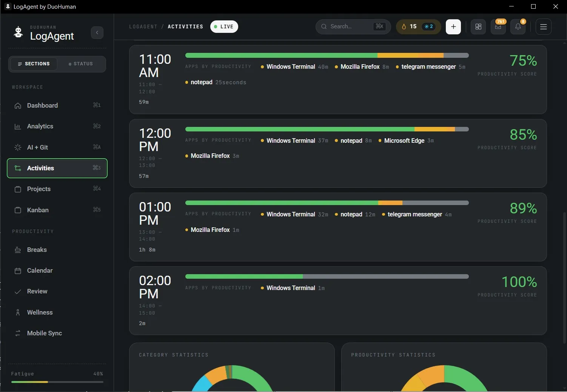
Task: Click Windows Terminal 40m in 11:00 AM
Action: (294, 66)
